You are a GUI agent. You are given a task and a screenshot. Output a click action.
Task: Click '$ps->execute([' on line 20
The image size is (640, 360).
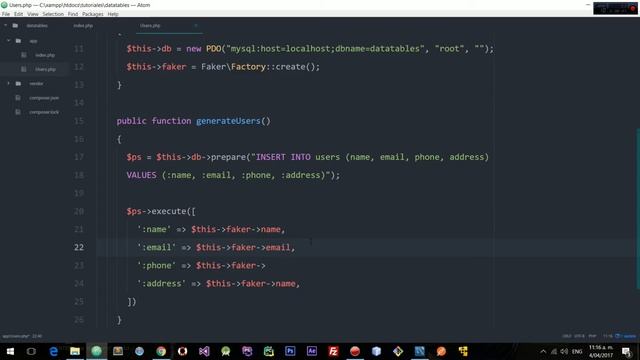pos(161,211)
